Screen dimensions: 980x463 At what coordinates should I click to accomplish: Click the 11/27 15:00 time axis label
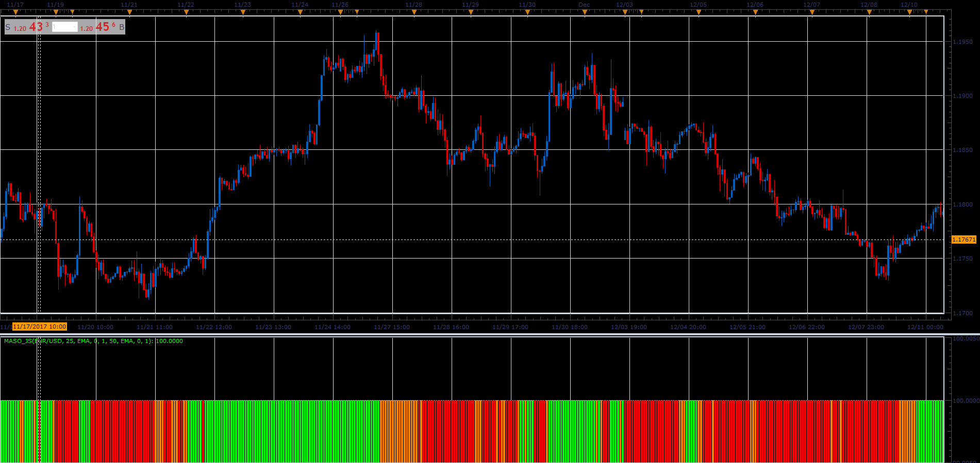[392, 327]
